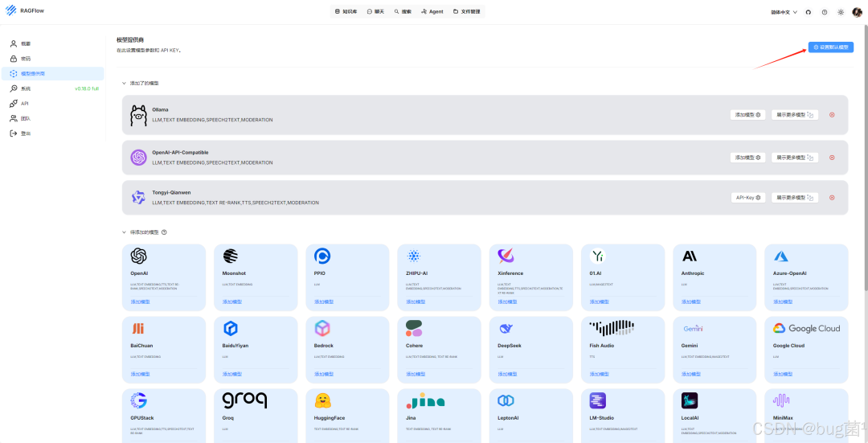
Task: Delete the OpenAI-API-Compatible provider via its red icon
Action: 832,158
